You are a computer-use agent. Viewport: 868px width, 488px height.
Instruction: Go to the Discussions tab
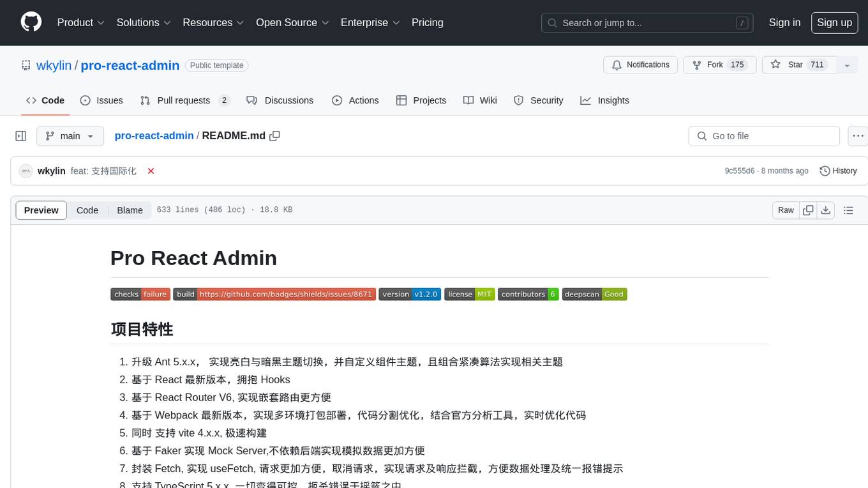coord(280,100)
